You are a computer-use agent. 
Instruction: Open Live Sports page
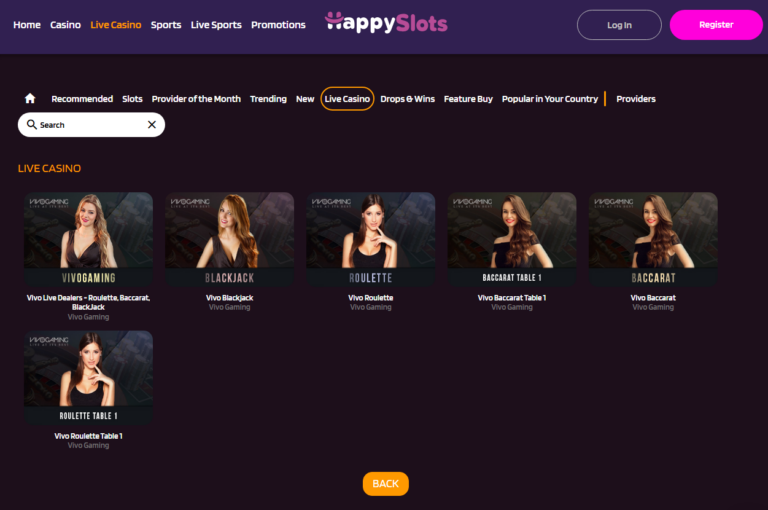click(x=216, y=24)
